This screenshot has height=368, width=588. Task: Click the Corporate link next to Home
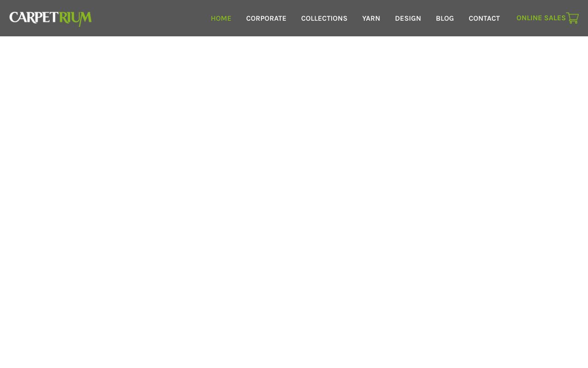click(266, 18)
